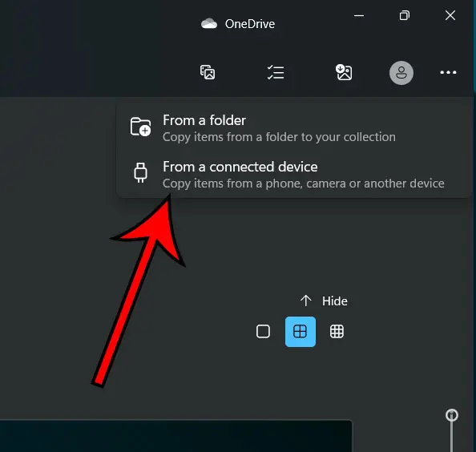The height and width of the screenshot is (452, 476).
Task: Open the Import photos icon
Action: click(x=344, y=72)
